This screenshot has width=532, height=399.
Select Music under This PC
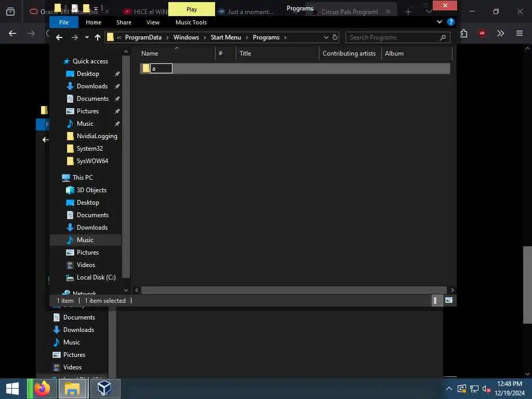(x=85, y=240)
